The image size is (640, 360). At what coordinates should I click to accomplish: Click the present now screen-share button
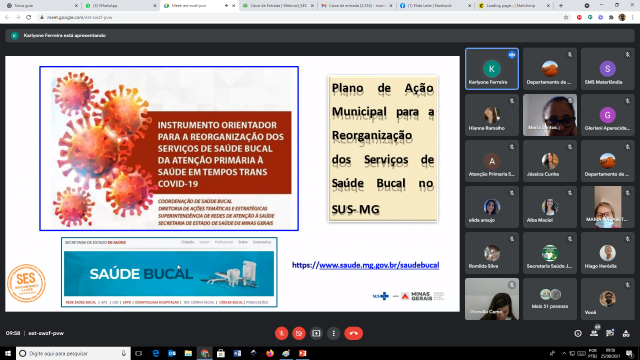(x=316, y=333)
